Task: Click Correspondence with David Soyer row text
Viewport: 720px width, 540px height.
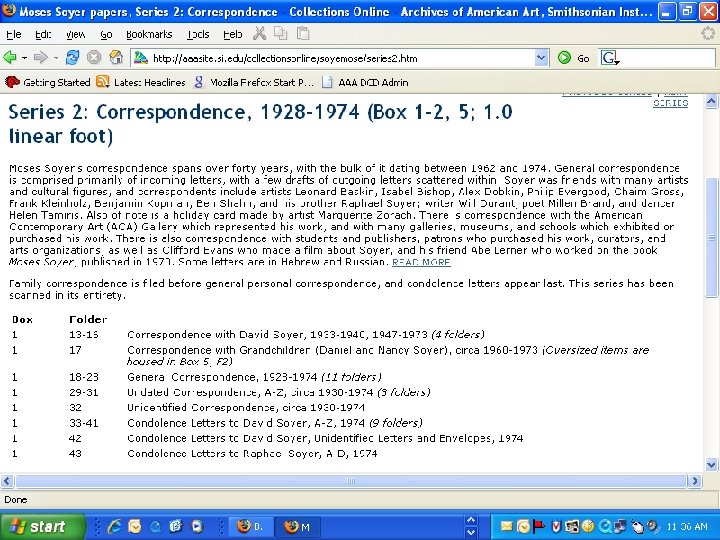Action: coord(306,334)
